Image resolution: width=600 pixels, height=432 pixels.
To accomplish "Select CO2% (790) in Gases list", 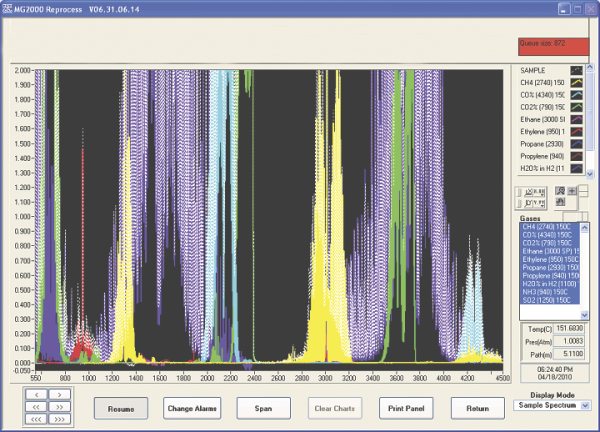I will click(x=550, y=243).
